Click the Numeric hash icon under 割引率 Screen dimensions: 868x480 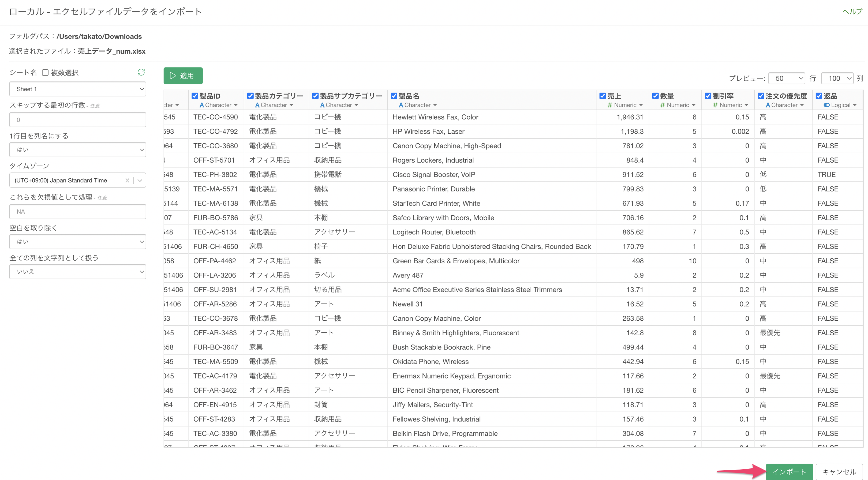click(715, 105)
